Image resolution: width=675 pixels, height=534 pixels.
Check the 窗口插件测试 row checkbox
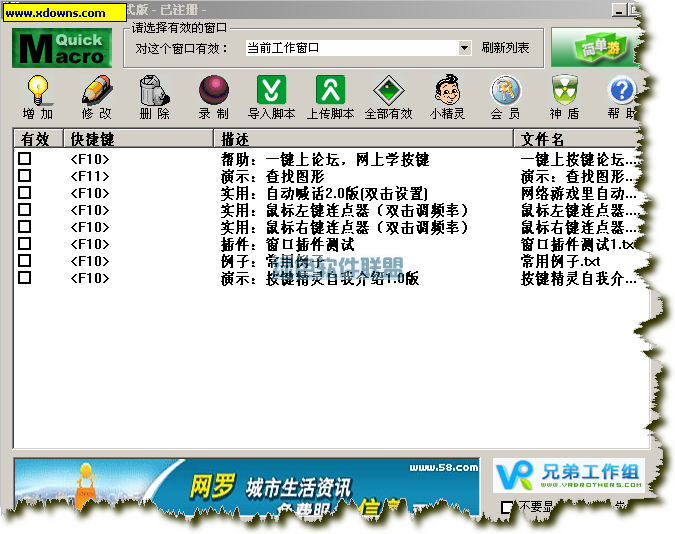coord(25,244)
